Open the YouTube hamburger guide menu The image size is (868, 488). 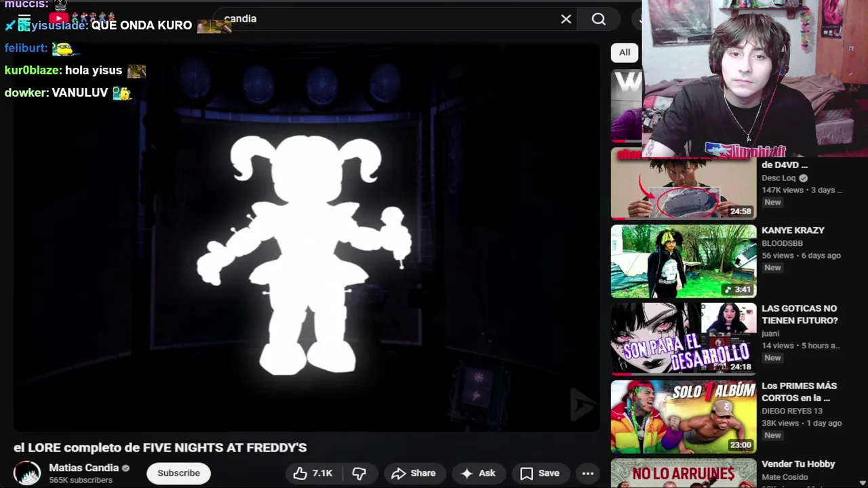pyautogui.click(x=24, y=19)
